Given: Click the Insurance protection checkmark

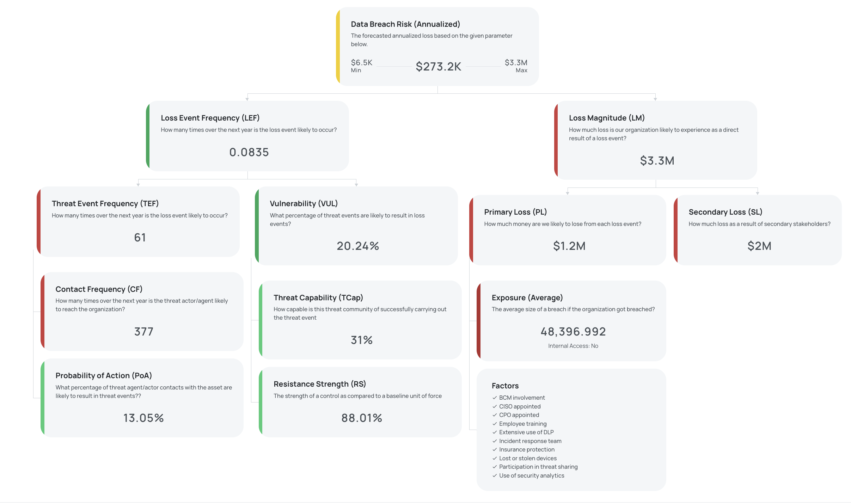Looking at the screenshot, I should (x=495, y=449).
